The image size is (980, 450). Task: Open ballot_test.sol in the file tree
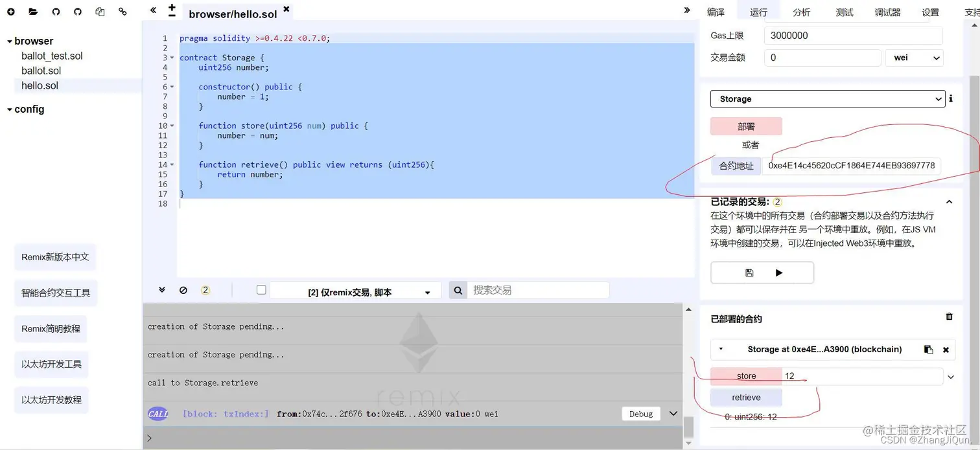52,56
